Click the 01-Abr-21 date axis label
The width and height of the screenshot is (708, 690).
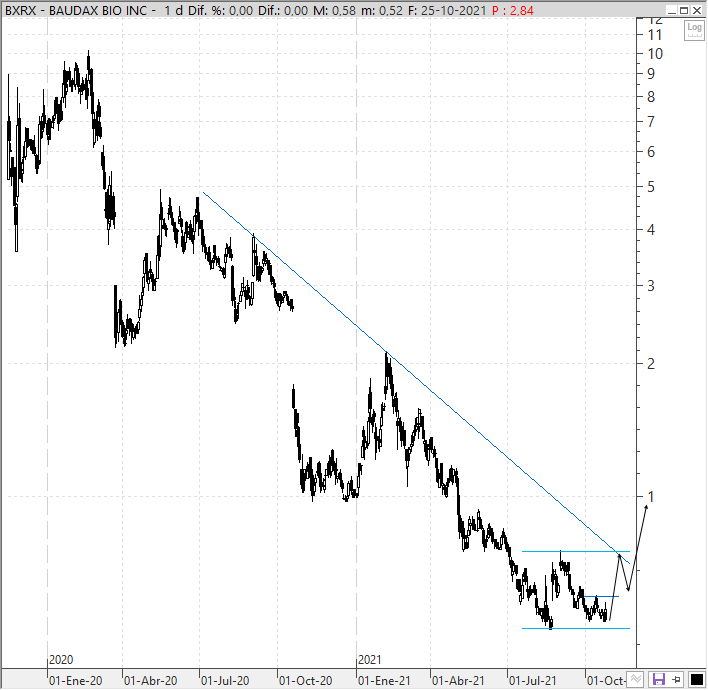[x=458, y=681]
